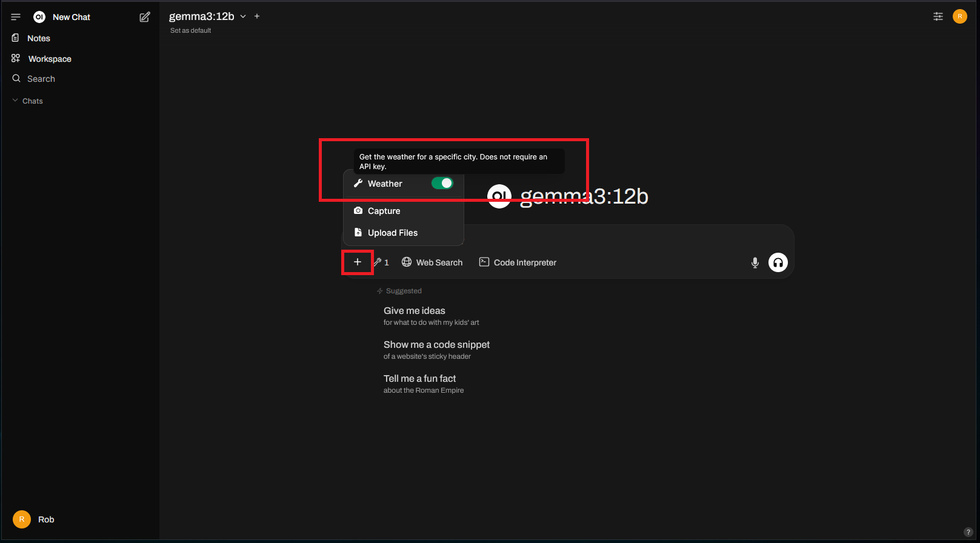Image resolution: width=980 pixels, height=543 pixels.
Task: Collapse the Chats list
Action: click(x=28, y=101)
